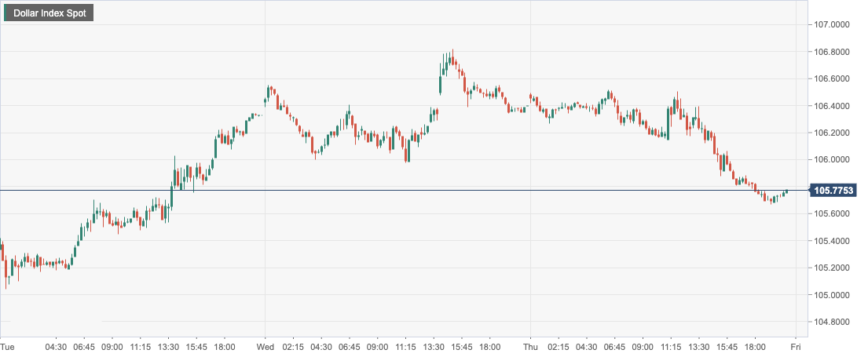Click the 105.0000 price axis label
Viewport: 868px width, 357px height.
pos(833,295)
